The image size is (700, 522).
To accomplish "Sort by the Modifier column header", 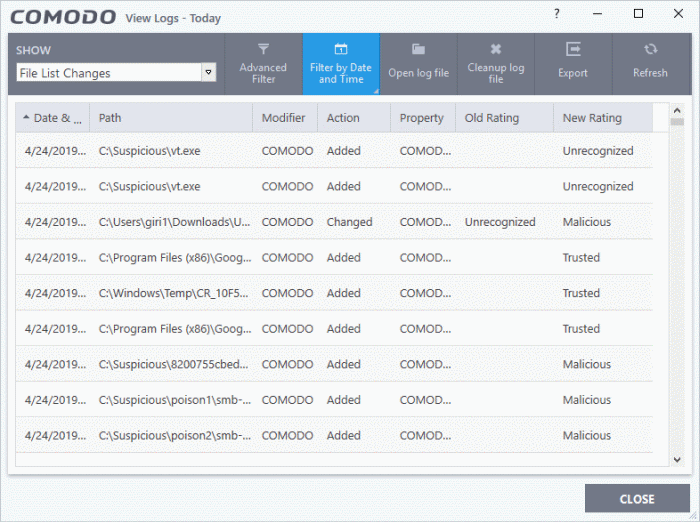I will click(x=285, y=118).
